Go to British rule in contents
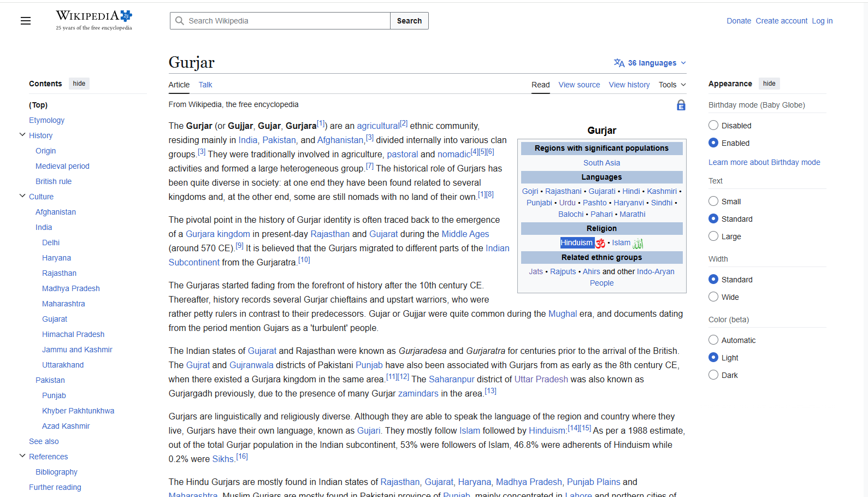 (54, 181)
